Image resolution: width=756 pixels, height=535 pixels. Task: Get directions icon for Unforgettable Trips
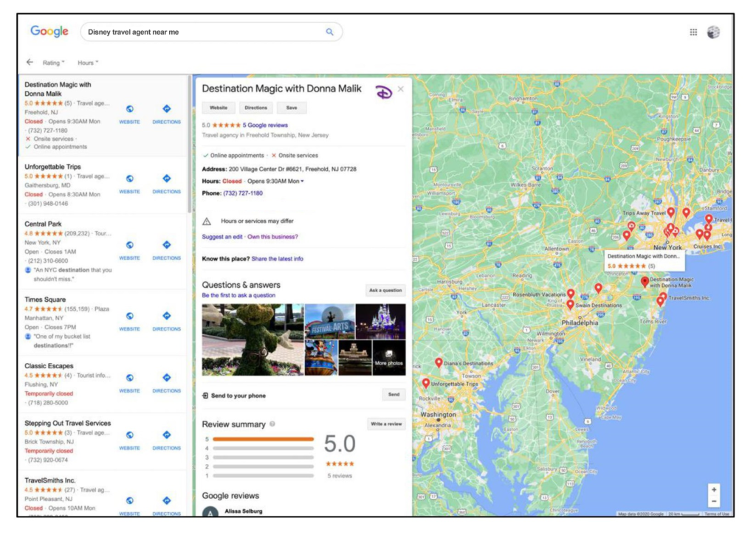(166, 179)
